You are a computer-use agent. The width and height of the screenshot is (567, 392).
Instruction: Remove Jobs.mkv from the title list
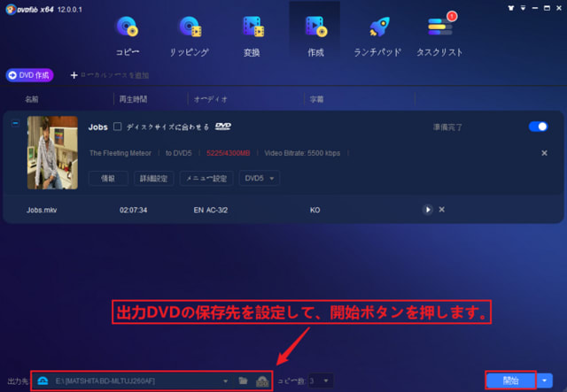(x=441, y=210)
